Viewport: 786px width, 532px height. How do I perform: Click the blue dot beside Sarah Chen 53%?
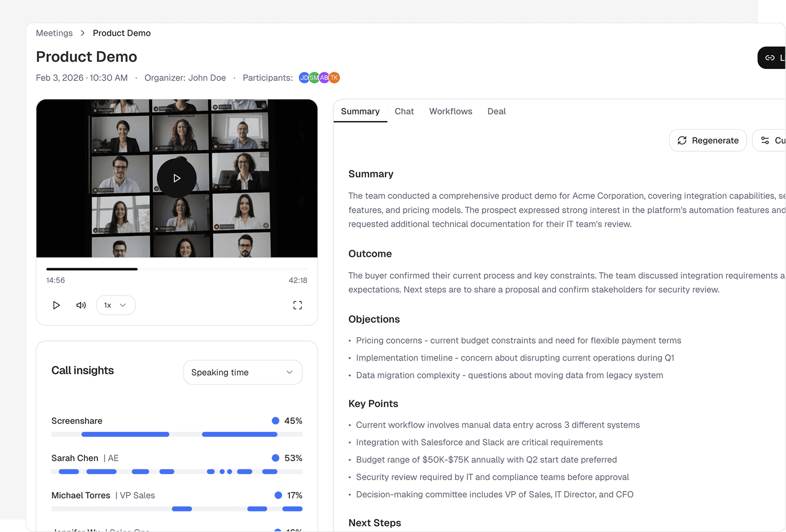275,458
